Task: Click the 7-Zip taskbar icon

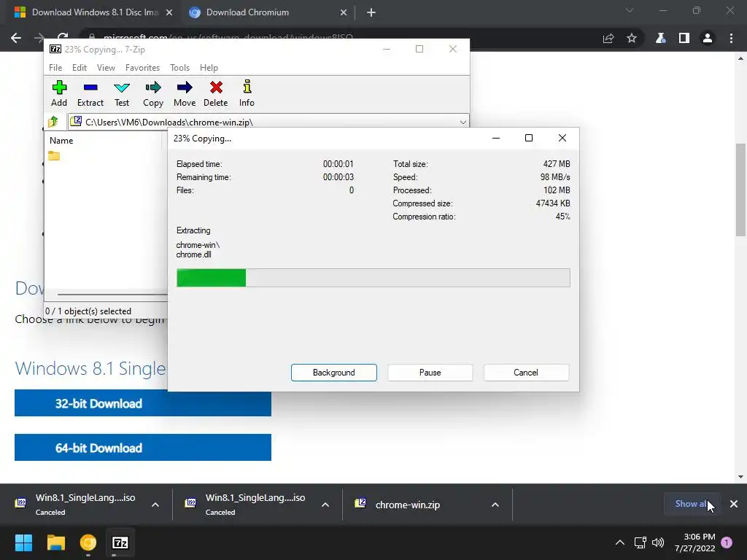Action: pos(120,542)
